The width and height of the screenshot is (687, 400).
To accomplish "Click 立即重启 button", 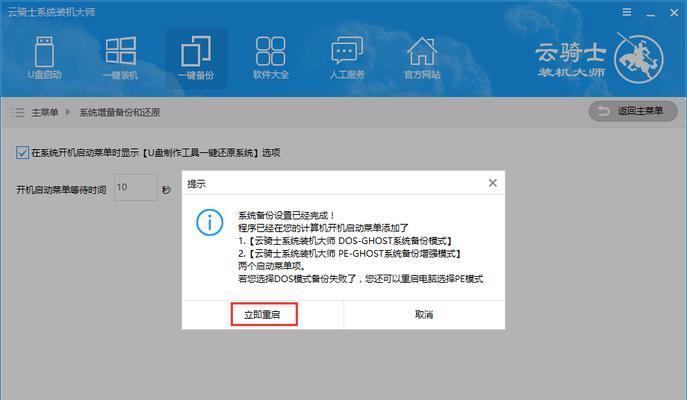I will [264, 314].
